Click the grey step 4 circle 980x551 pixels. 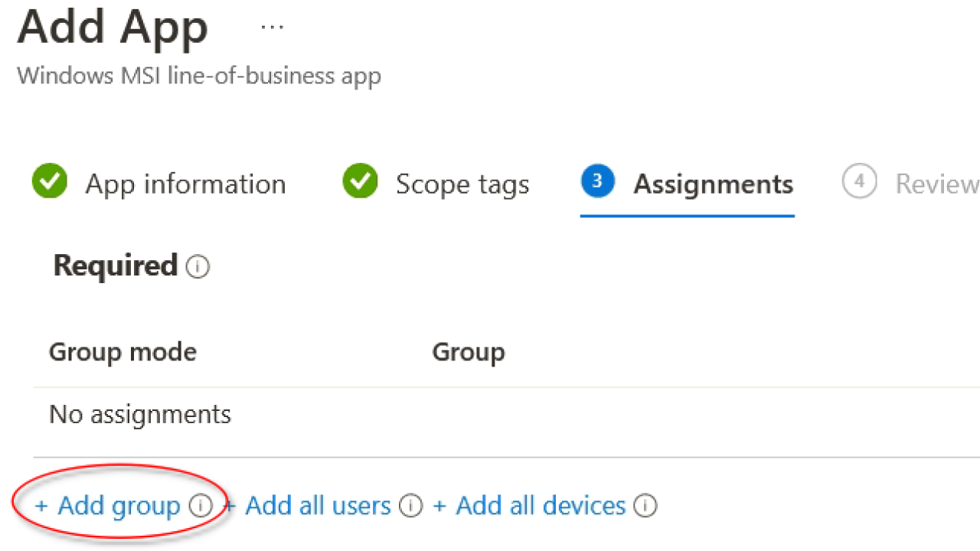point(858,182)
